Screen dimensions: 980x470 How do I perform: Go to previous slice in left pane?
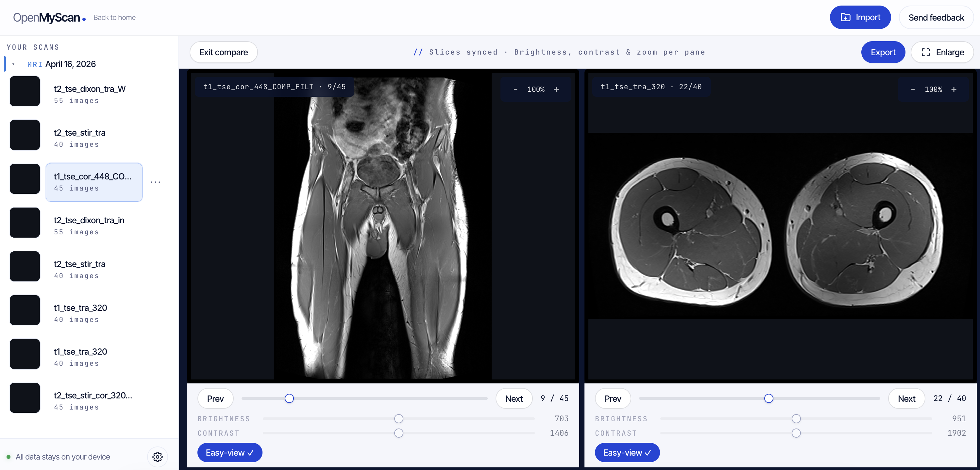pos(215,398)
